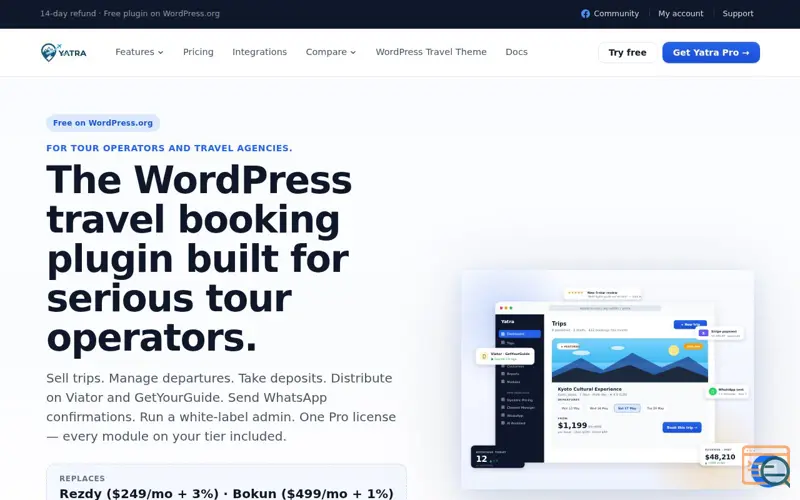Click the "14-day refund · Free plugin on WordPress.org" text

point(130,14)
